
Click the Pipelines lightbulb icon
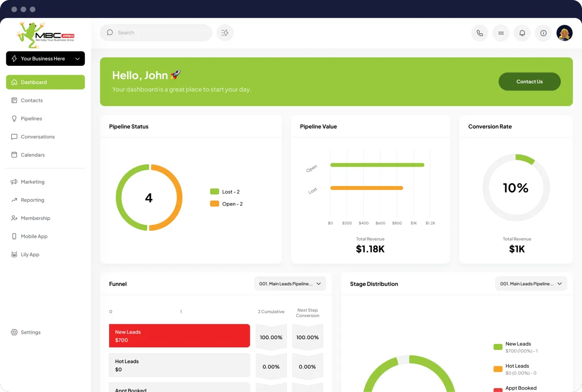(14, 119)
